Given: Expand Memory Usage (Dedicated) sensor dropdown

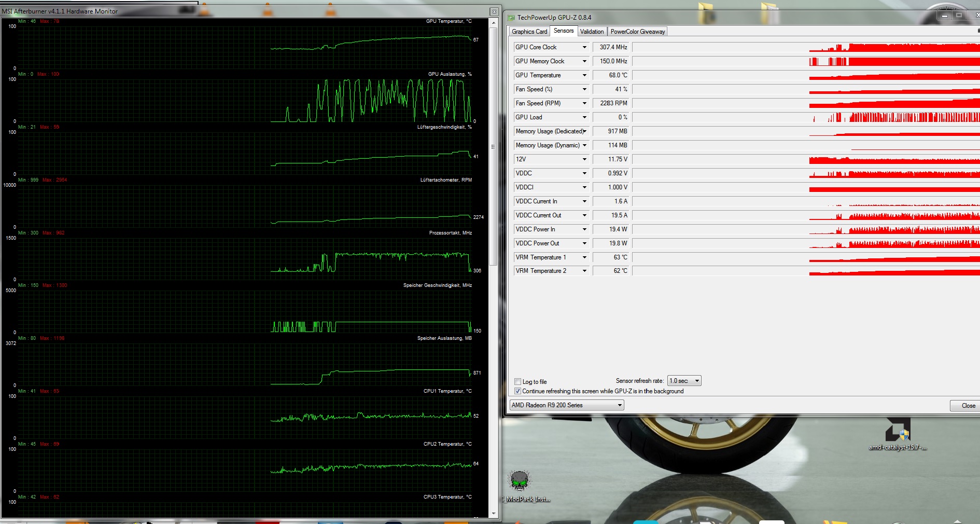Looking at the screenshot, I should (584, 131).
